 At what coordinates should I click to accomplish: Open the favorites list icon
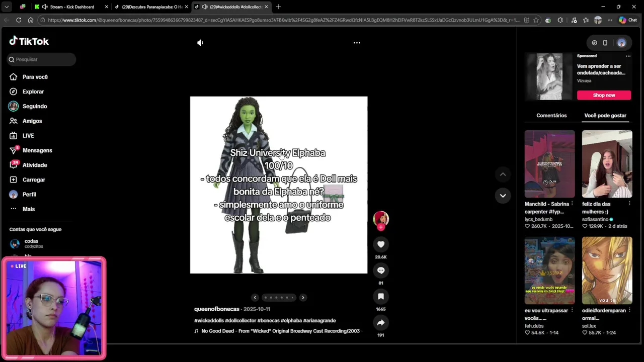pos(586,20)
